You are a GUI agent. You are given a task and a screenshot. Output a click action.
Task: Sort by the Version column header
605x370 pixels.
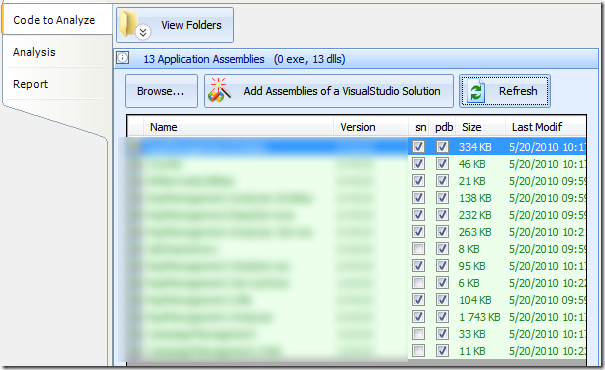[371, 127]
